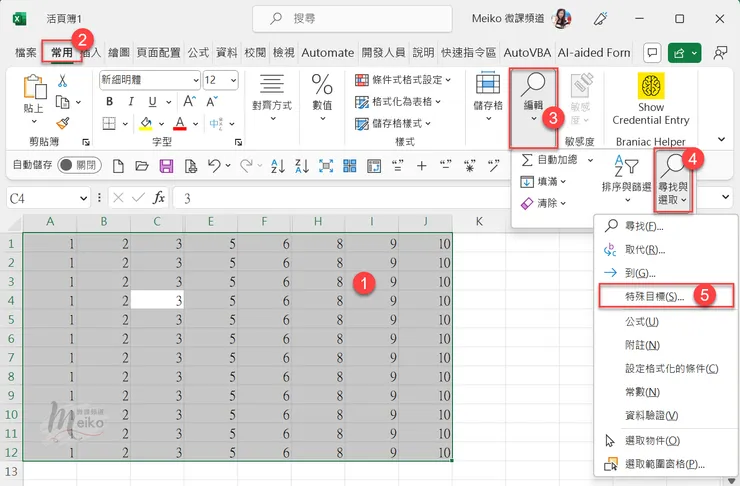The image size is (740, 486).
Task: Choose Go To Special menu entry
Action: pos(666,296)
